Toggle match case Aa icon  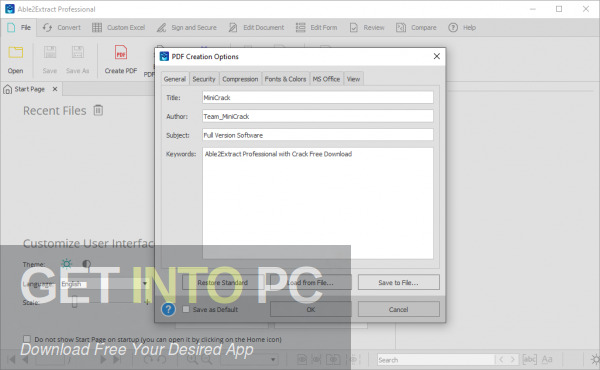pos(547,359)
